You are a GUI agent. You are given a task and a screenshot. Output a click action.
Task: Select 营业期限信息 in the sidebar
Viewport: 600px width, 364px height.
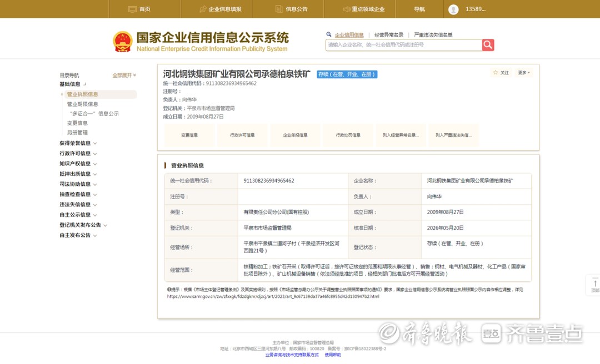83,104
